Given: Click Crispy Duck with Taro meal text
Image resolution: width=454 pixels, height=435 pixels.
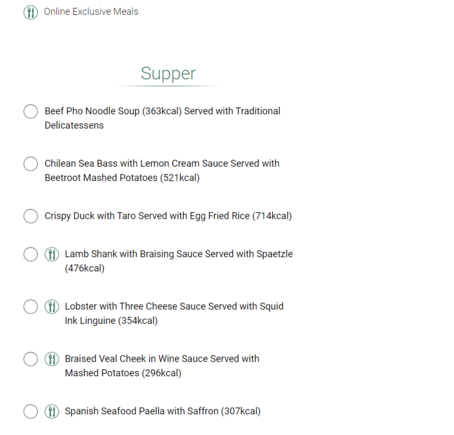Looking at the screenshot, I should coord(168,216).
